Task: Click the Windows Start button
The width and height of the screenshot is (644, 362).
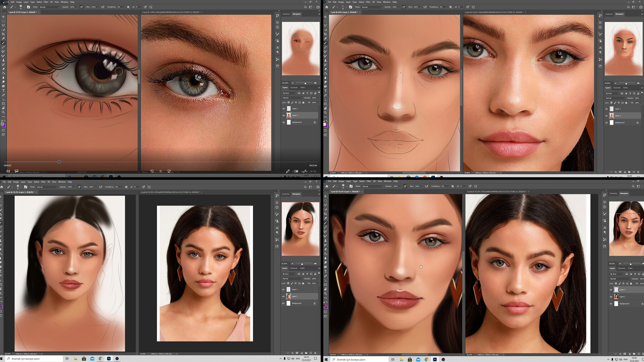Action: tap(1, 359)
